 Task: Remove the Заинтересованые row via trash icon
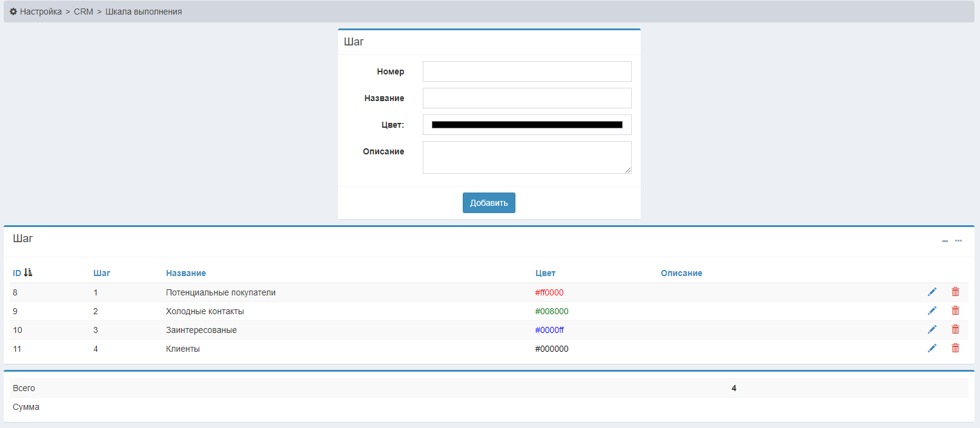pyautogui.click(x=955, y=329)
